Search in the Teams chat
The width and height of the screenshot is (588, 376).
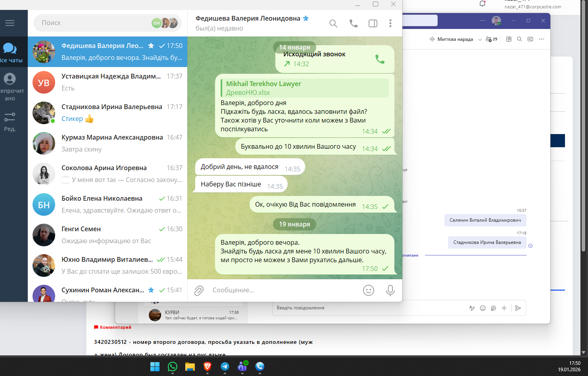pos(519,39)
